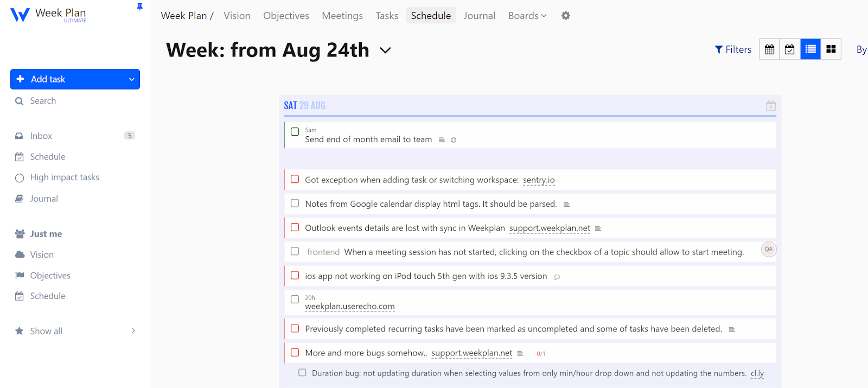Expand the Add task dropdown arrow

pyautogui.click(x=131, y=79)
